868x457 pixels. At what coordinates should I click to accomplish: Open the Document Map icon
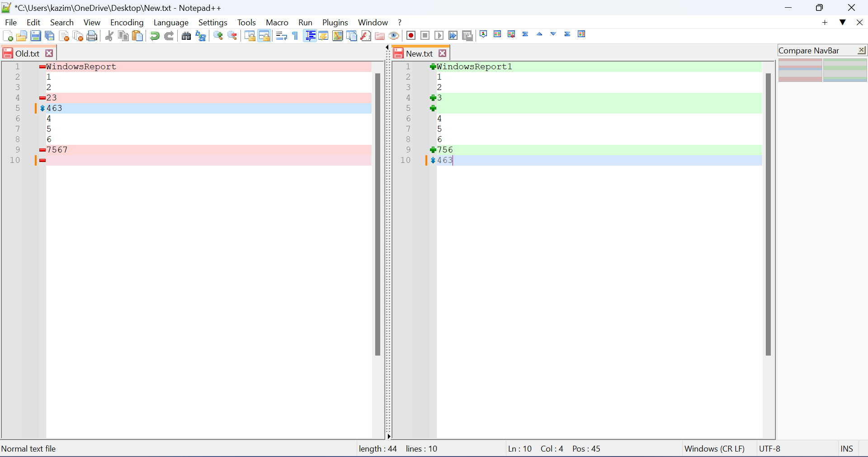pyautogui.click(x=337, y=36)
